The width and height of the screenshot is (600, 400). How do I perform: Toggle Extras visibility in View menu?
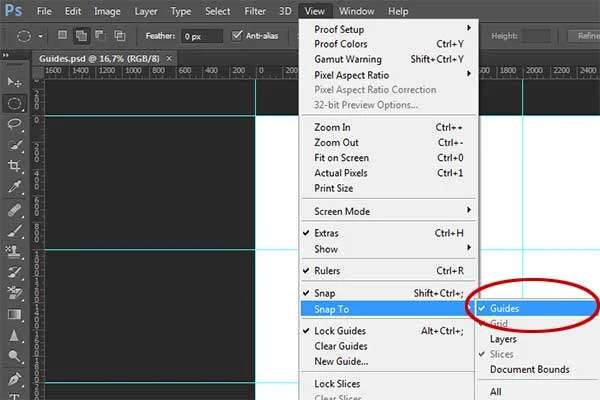(388, 233)
